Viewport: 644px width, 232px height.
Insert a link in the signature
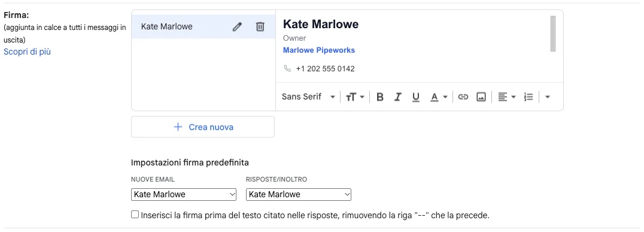pyautogui.click(x=463, y=97)
